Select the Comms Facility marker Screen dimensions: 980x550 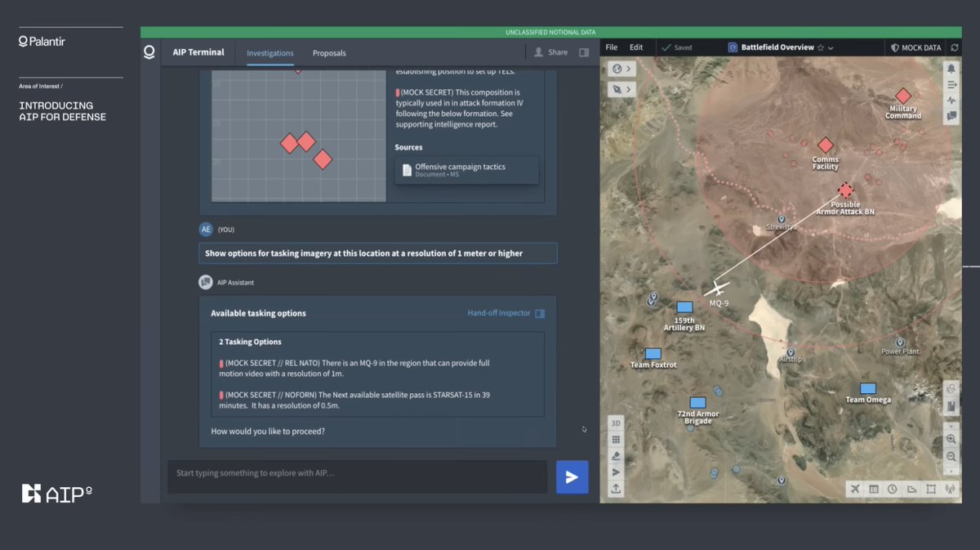point(826,145)
